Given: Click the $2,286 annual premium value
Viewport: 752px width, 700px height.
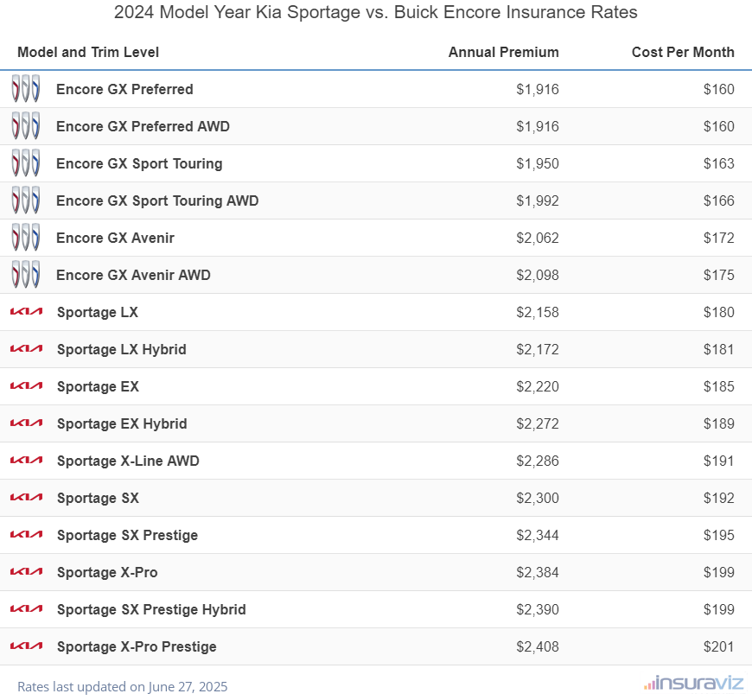Looking at the screenshot, I should [x=538, y=461].
